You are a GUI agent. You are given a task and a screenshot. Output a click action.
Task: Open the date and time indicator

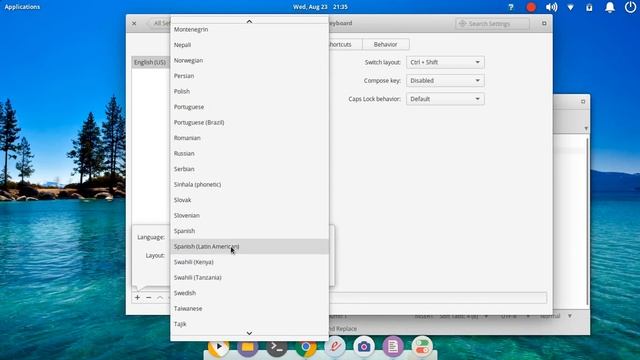[320, 7]
